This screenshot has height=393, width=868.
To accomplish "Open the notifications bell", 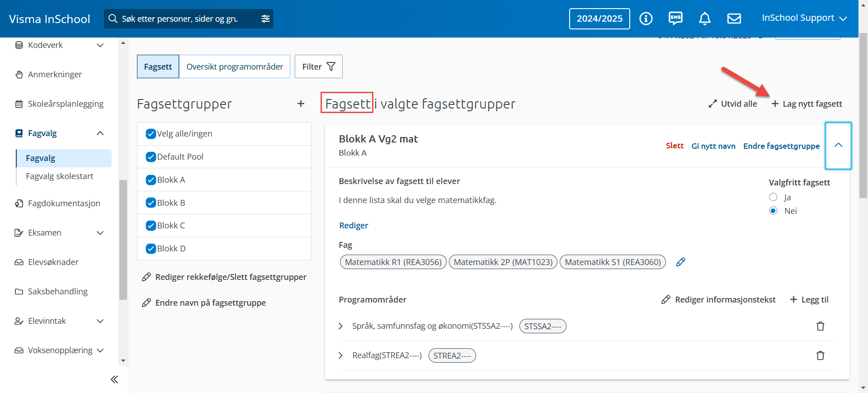I will (705, 19).
